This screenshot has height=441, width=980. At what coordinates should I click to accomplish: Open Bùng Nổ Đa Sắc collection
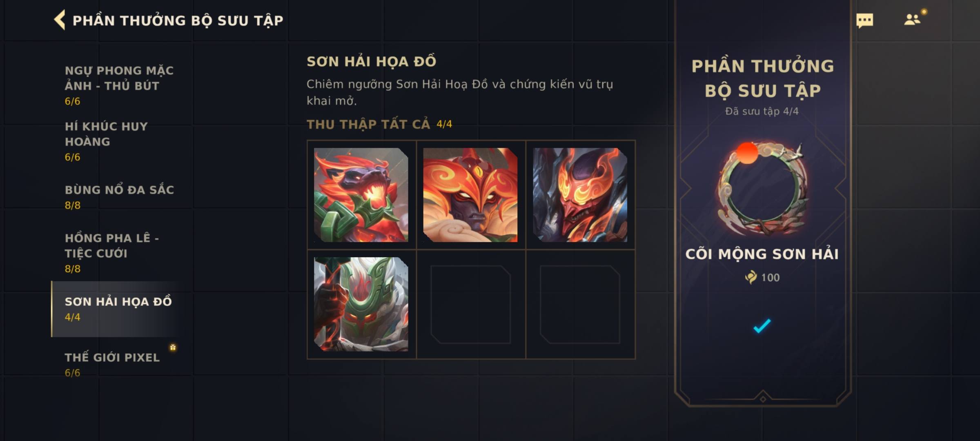pos(119,197)
